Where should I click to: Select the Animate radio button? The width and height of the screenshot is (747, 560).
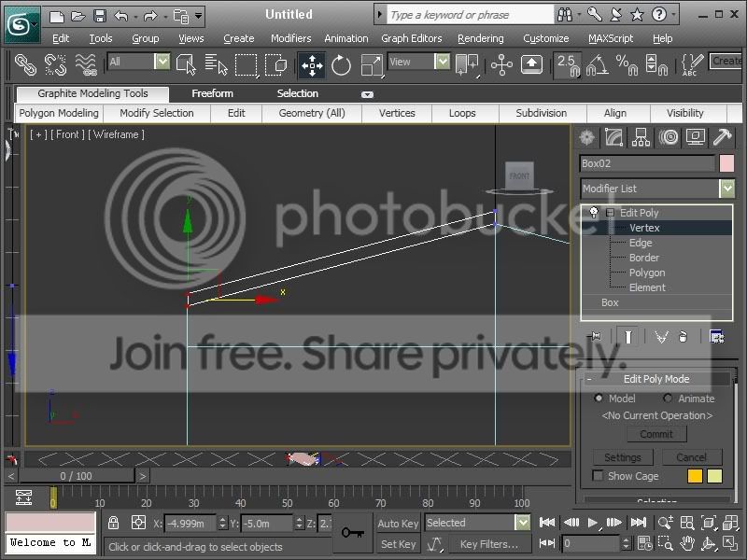coord(668,399)
